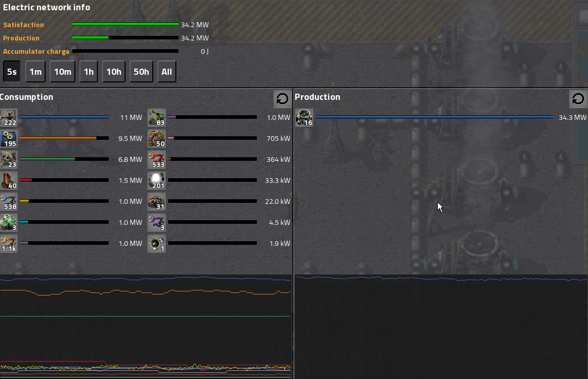The image size is (588, 379).
Task: Click the orange 9.5 MW consumption bar
Action: pyautogui.click(x=58, y=138)
